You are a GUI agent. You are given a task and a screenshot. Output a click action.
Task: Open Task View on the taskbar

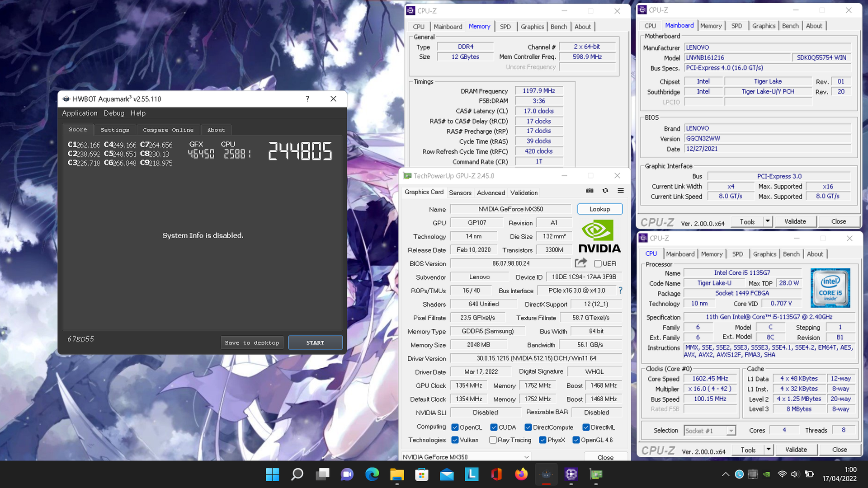(322, 474)
